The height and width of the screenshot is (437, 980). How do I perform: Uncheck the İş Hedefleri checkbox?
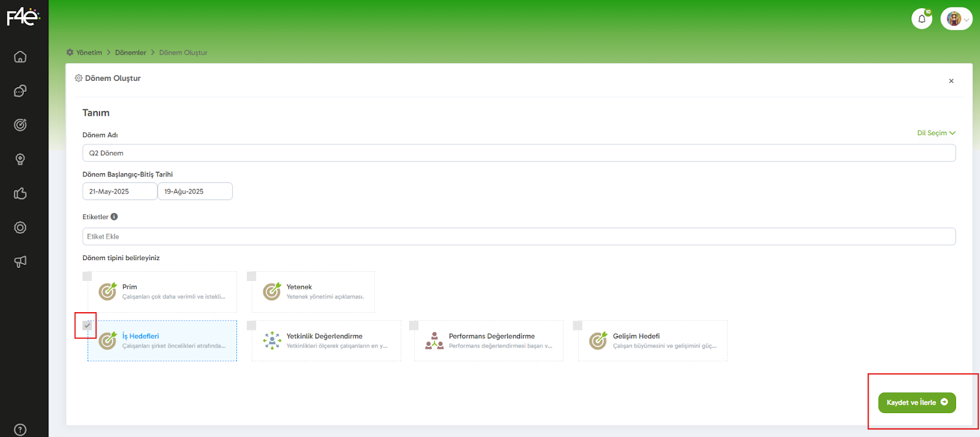click(x=87, y=326)
